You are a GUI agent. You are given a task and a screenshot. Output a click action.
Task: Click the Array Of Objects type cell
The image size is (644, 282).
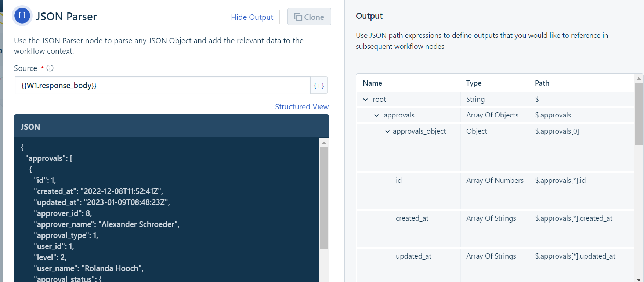pos(492,115)
